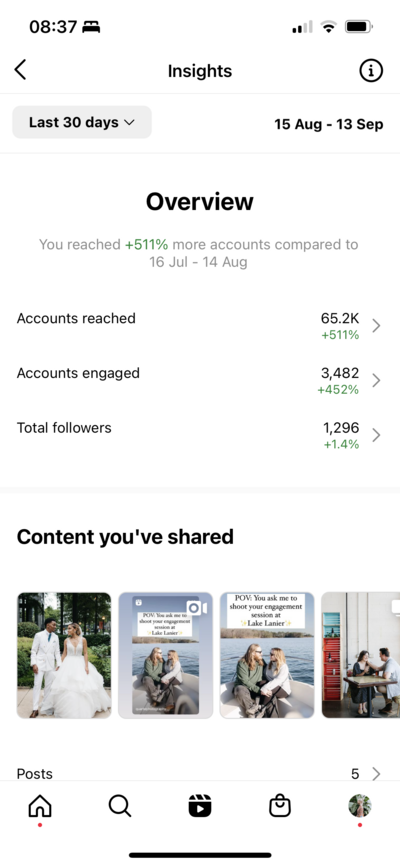Open the Reels icon in bottom bar
The image size is (400, 866).
point(199,806)
